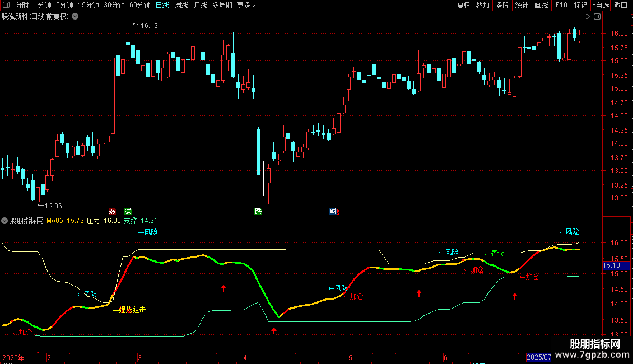Open the 多股 multi-stock view
Image resolution: width=633 pixels, height=364 pixels.
click(502, 5)
